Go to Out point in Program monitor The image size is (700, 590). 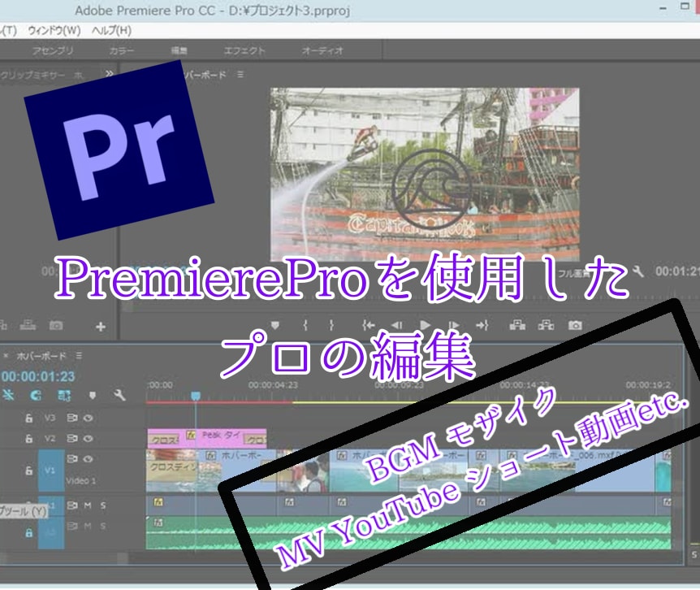(x=482, y=325)
